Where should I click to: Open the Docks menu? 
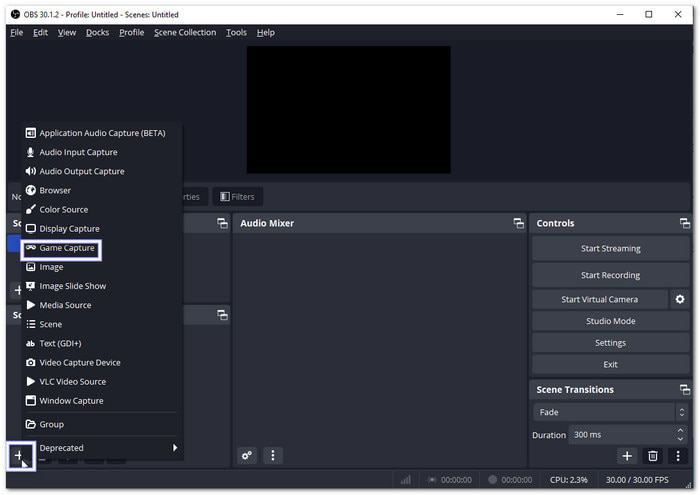tap(97, 33)
